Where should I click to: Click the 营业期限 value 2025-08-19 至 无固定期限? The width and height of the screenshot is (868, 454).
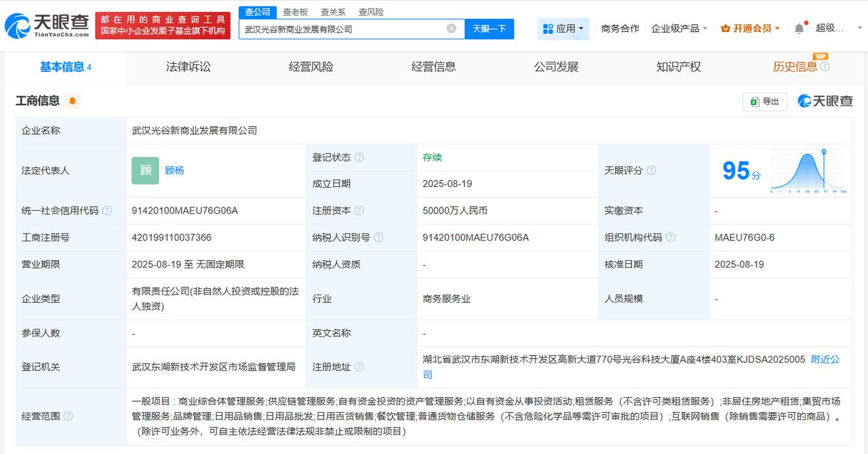[x=188, y=264]
